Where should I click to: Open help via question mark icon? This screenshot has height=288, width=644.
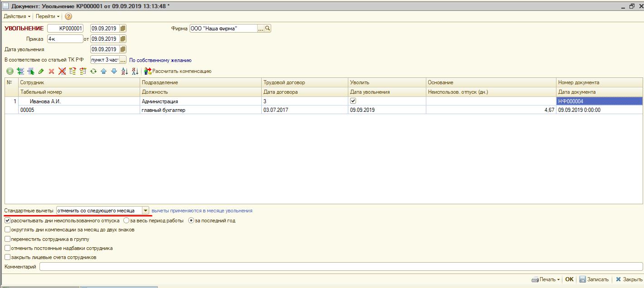point(68,16)
